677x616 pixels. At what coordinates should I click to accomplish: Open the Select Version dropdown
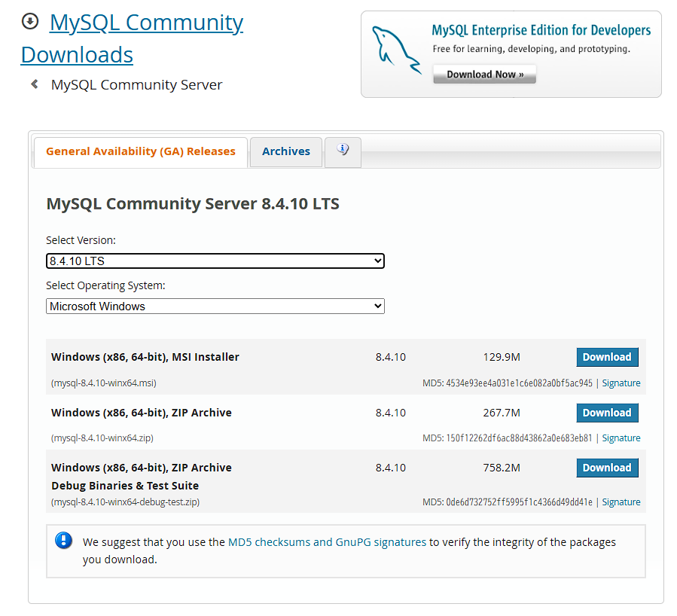click(215, 261)
